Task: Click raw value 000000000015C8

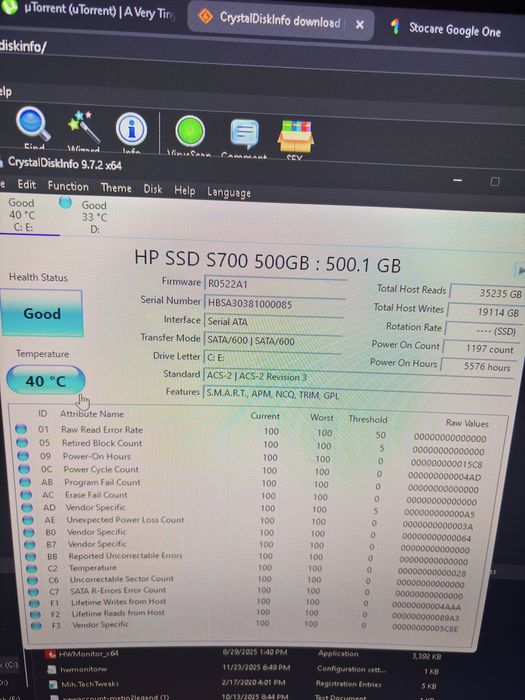Action: click(446, 464)
